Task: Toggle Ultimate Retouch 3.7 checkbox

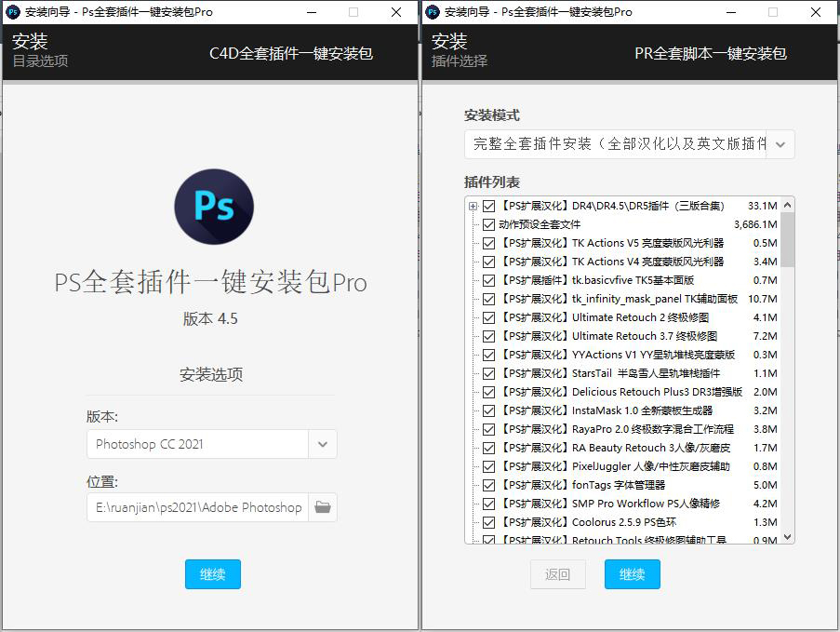Action: click(x=488, y=336)
